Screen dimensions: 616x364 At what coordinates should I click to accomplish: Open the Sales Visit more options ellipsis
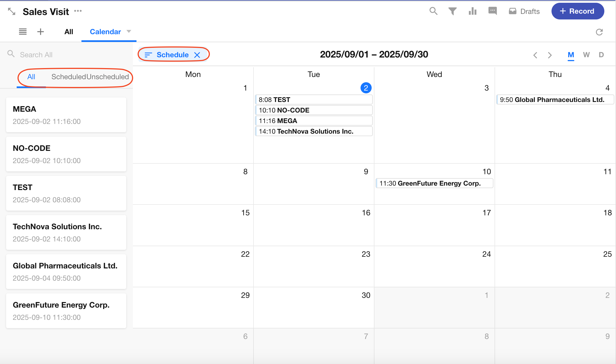pyautogui.click(x=78, y=11)
